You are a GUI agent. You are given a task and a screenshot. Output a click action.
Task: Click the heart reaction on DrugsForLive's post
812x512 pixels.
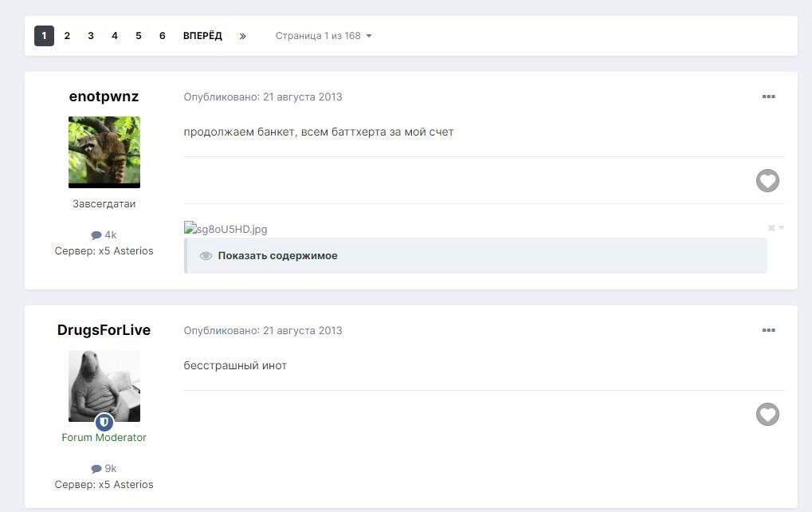[767, 415]
